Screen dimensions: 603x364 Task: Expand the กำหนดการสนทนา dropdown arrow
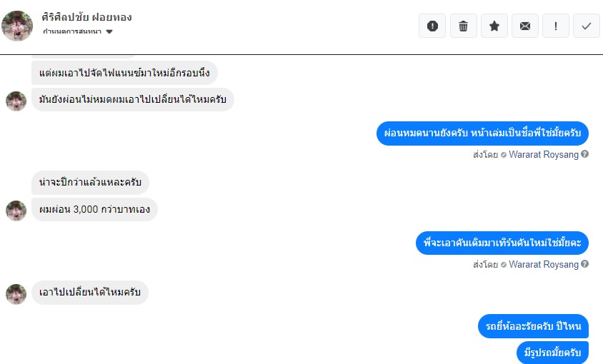pyautogui.click(x=109, y=31)
